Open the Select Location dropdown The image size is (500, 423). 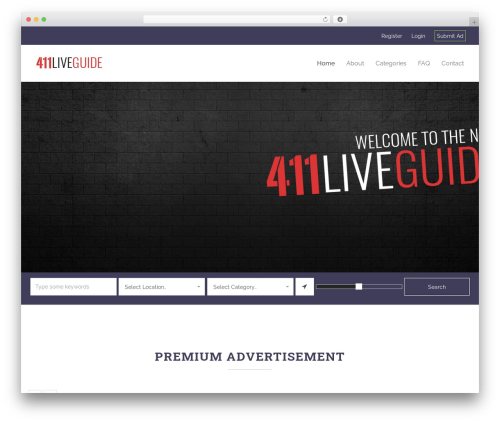[x=162, y=287]
